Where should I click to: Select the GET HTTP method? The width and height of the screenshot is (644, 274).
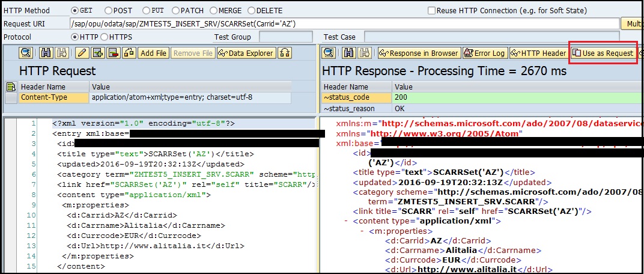click(x=74, y=11)
